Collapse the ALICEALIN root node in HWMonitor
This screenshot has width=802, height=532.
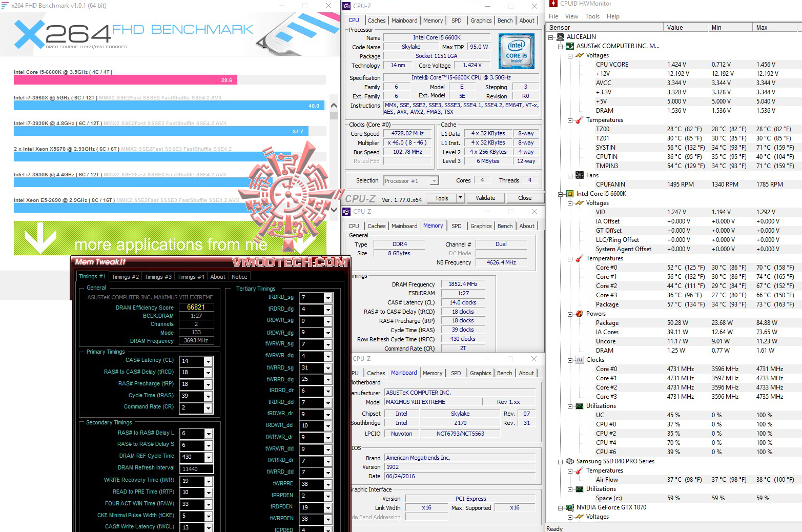tap(550, 37)
